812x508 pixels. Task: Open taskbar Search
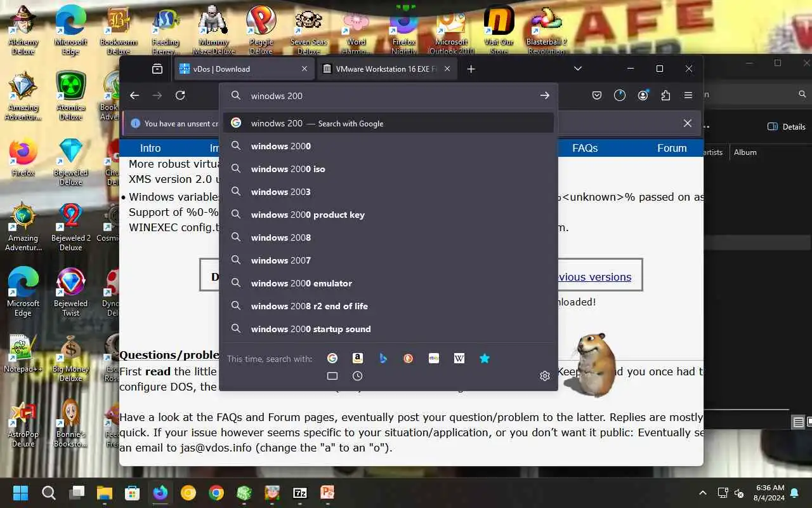(49, 493)
